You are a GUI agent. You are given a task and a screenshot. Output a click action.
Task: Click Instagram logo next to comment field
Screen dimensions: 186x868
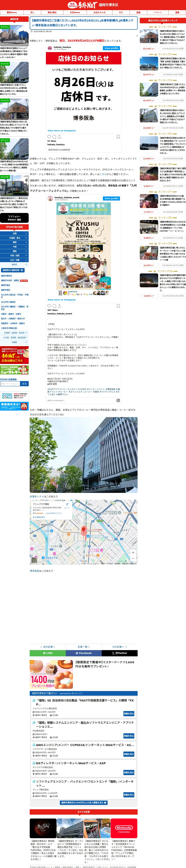(x=118, y=400)
